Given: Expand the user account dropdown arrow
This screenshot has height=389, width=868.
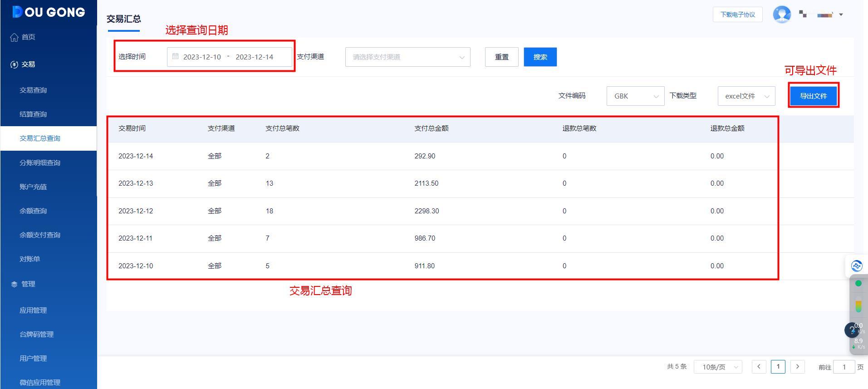Looking at the screenshot, I should coord(841,15).
